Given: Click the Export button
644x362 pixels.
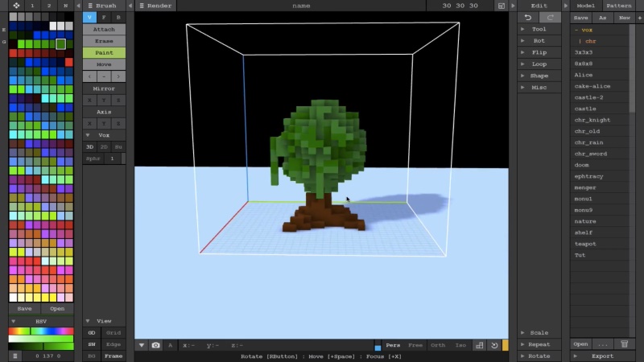Looking at the screenshot, I should (x=602, y=356).
